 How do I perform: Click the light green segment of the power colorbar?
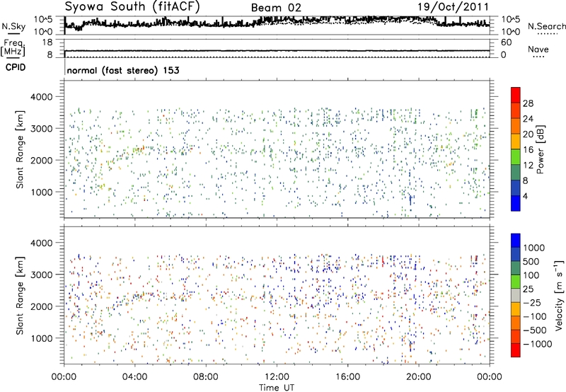[516, 157]
